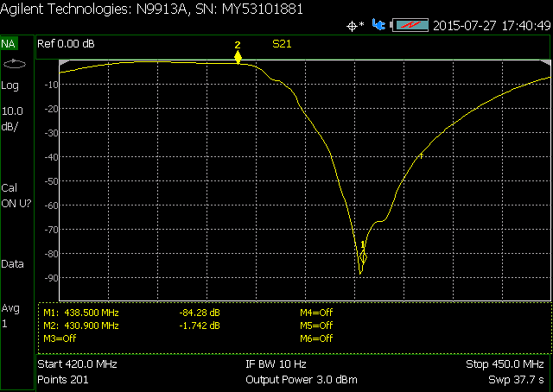Screen dimensions: 553x392
Task: Open the Cal ON U? status
Action: [15, 195]
